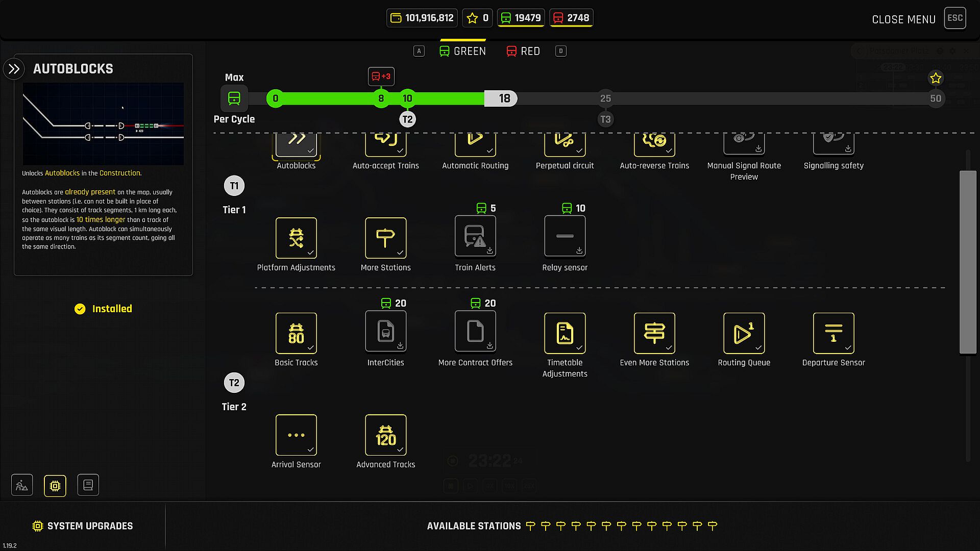Select the Train Alerts upgrade

(x=475, y=236)
